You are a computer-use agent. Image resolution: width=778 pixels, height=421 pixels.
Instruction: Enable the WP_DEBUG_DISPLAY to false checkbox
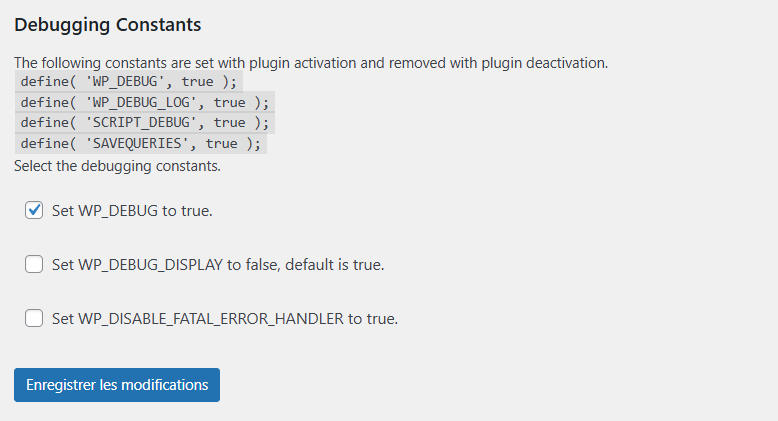34,264
